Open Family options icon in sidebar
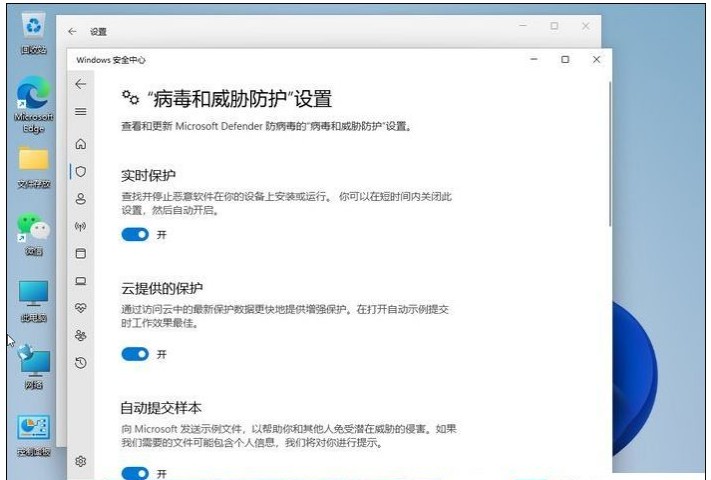This screenshot has width=711, height=480. point(81,335)
